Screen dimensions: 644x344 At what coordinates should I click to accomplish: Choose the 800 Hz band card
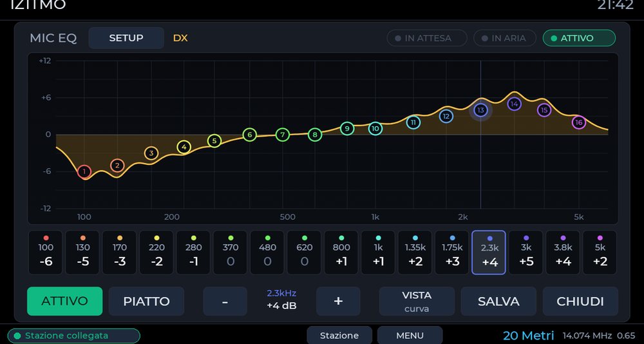click(x=341, y=253)
